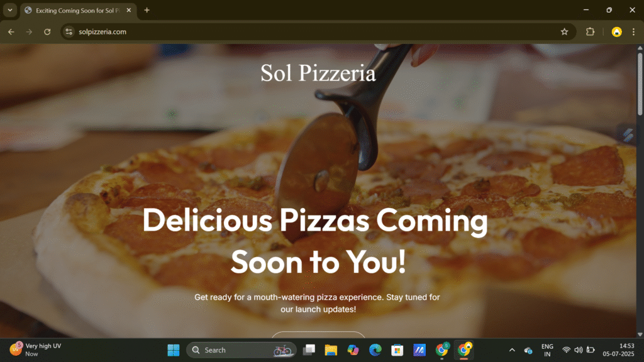Open the Chrome three-dot menu

coord(633,32)
